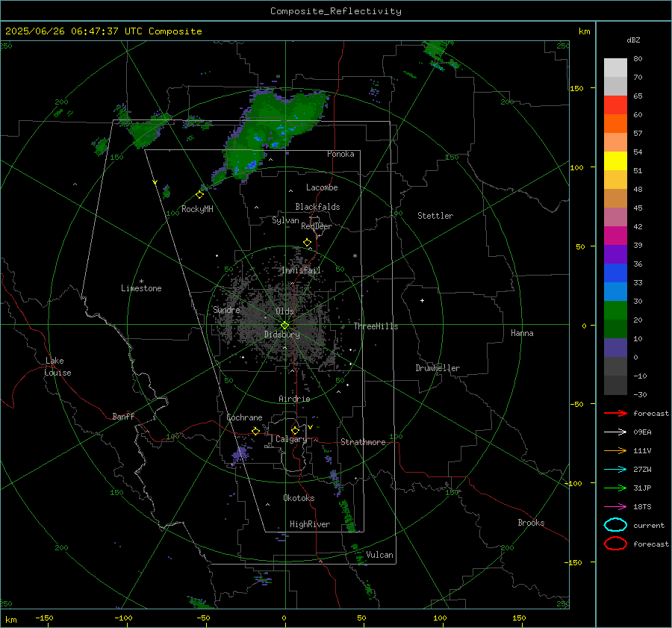
Task: Click the Olds label
Action: tap(284, 311)
